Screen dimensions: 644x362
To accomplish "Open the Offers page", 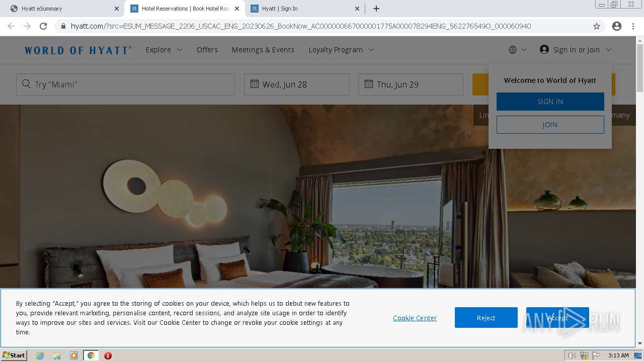I will [x=207, y=50].
